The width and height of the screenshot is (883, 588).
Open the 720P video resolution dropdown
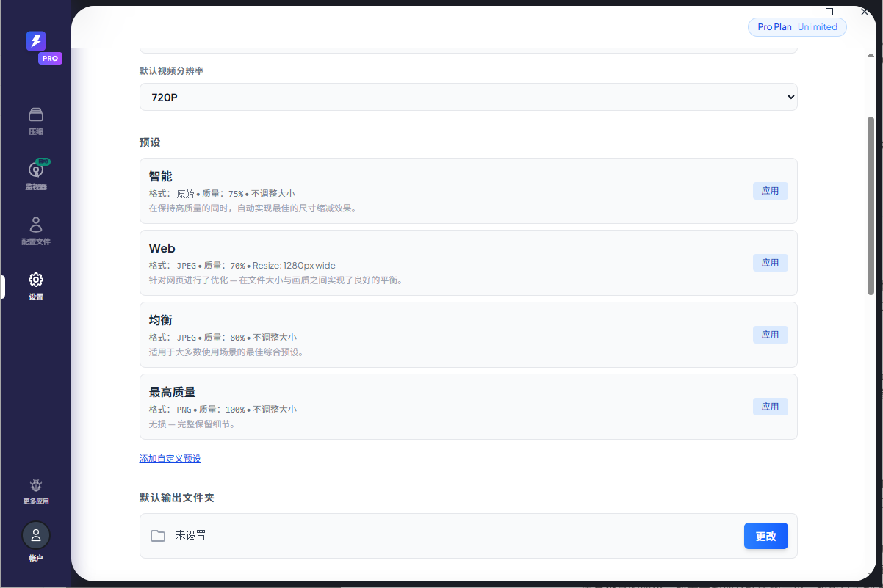[x=468, y=97]
